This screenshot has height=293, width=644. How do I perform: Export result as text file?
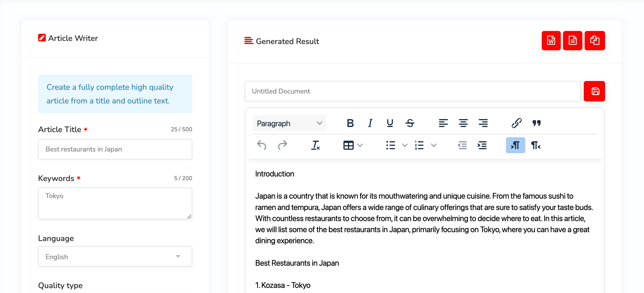[573, 41]
